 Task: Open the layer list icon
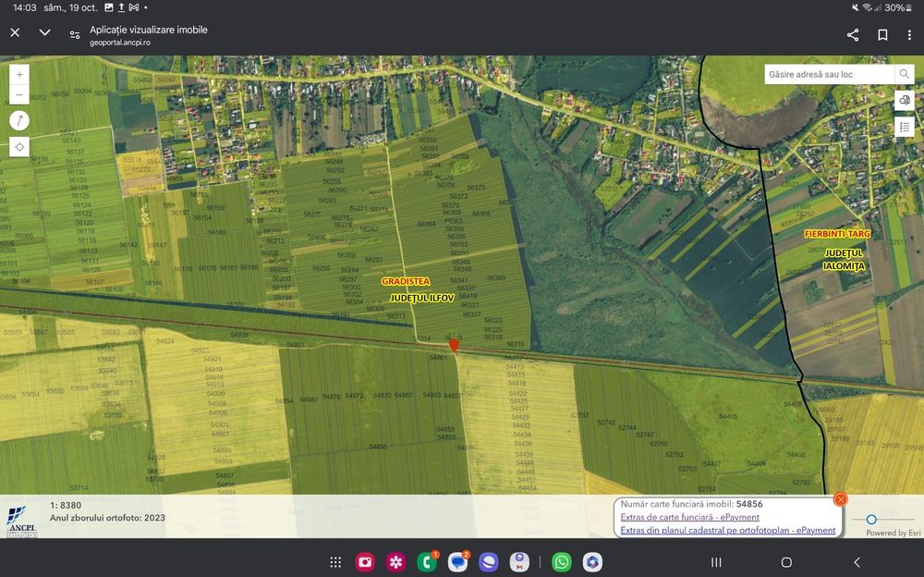click(x=905, y=127)
